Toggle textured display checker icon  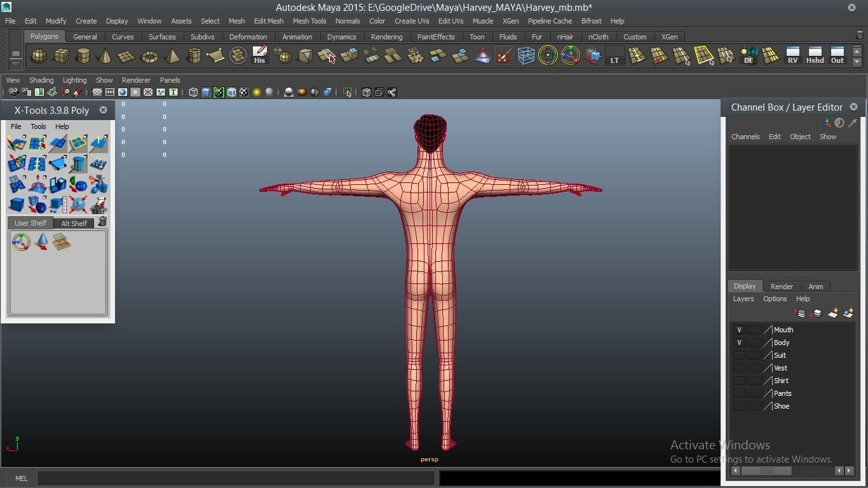(244, 92)
